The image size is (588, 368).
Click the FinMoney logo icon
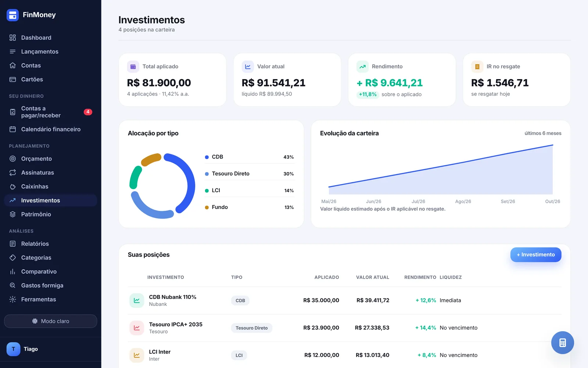pyautogui.click(x=12, y=15)
